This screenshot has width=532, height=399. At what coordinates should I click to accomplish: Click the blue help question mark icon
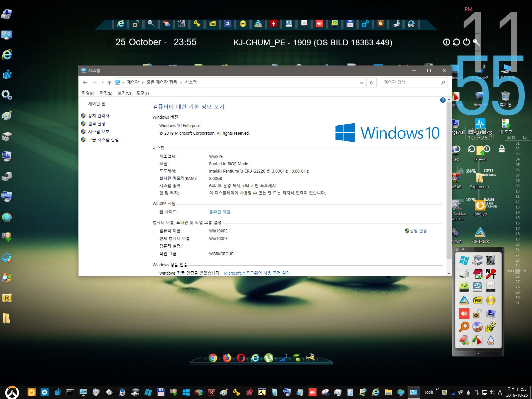click(443, 100)
